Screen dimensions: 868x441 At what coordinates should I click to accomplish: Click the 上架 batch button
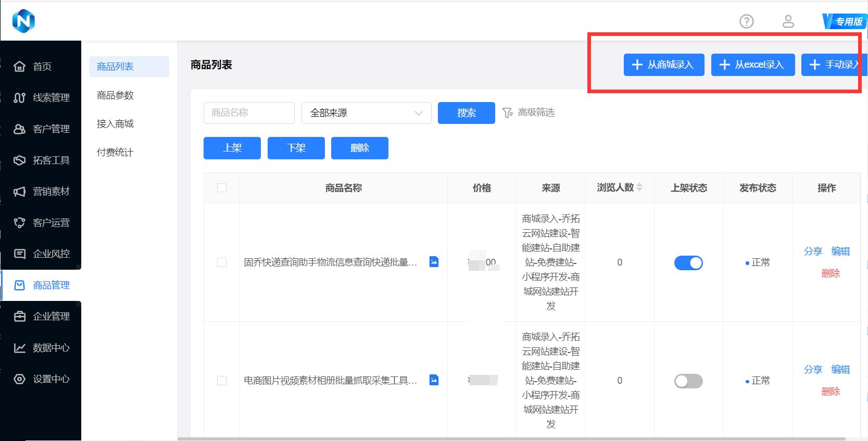(x=232, y=148)
